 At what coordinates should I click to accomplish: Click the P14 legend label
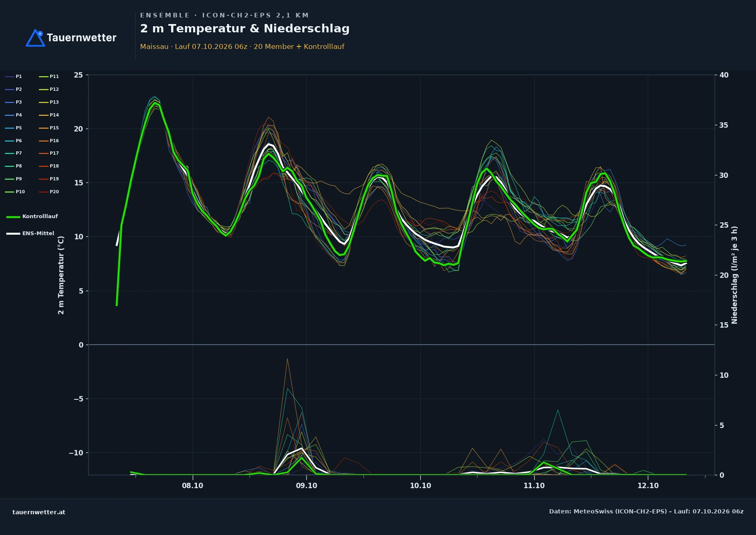[x=49, y=115]
